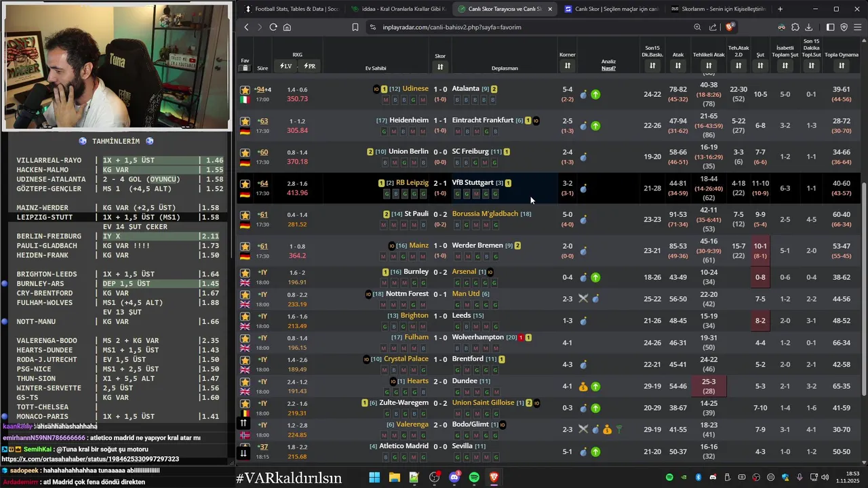Click green up-arrow in Udinese analysis
This screenshot has width=868, height=488.
tap(595, 95)
